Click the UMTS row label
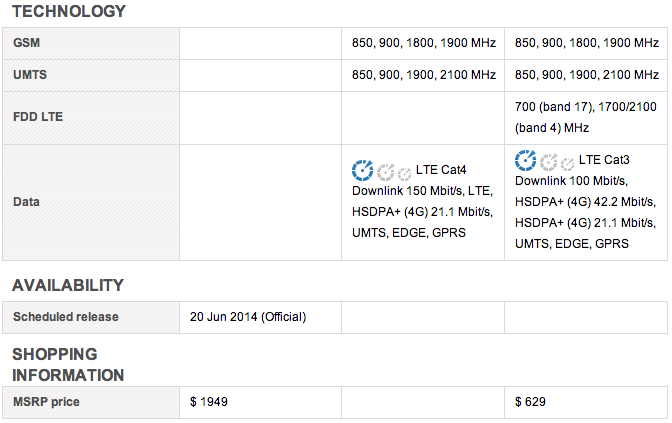This screenshot has height=423, width=672. [x=30, y=75]
